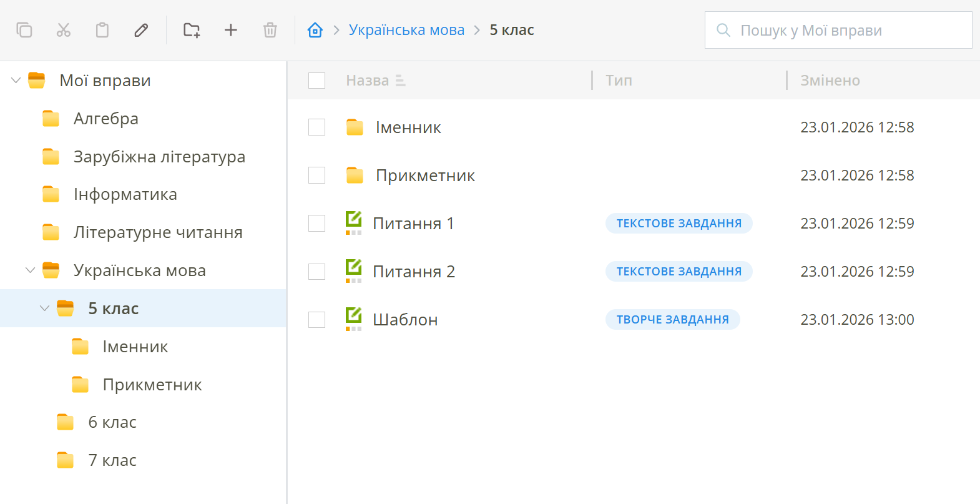
Task: Select 7 клас in the tree
Action: (112, 460)
